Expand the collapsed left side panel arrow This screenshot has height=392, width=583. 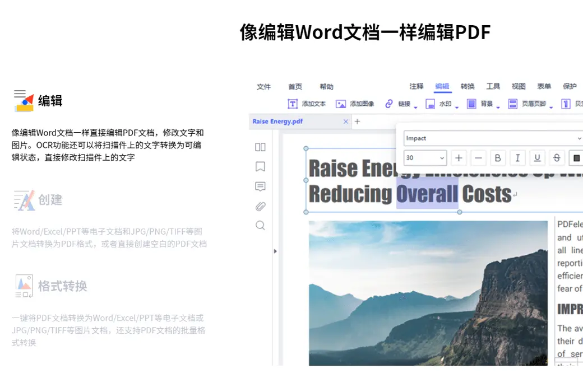click(275, 251)
